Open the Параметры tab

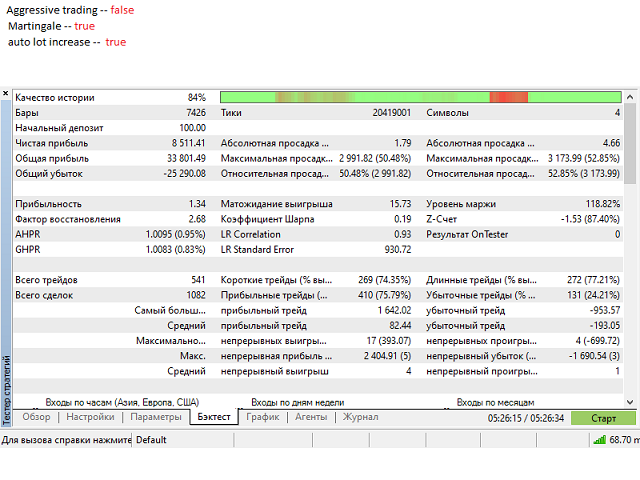(x=155, y=418)
